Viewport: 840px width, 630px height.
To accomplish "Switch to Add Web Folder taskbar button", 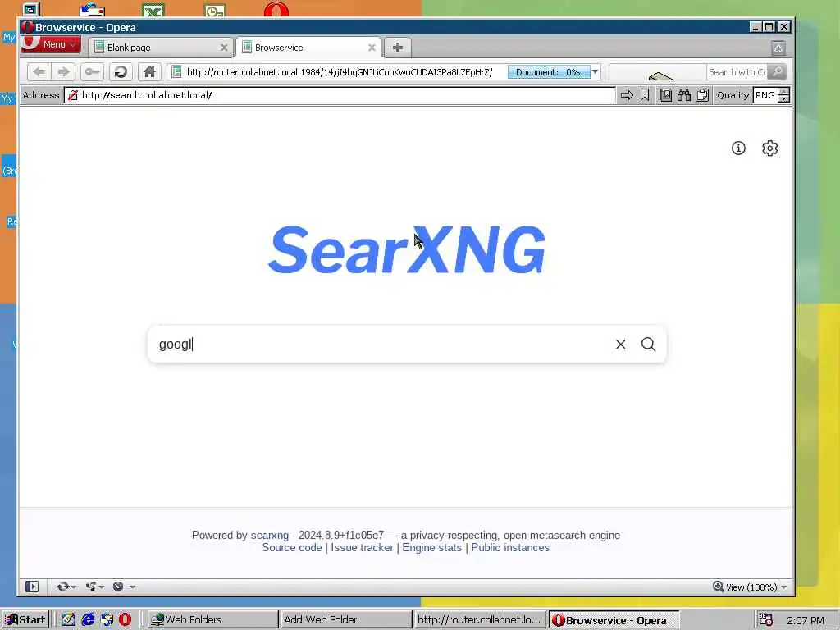I will click(345, 620).
